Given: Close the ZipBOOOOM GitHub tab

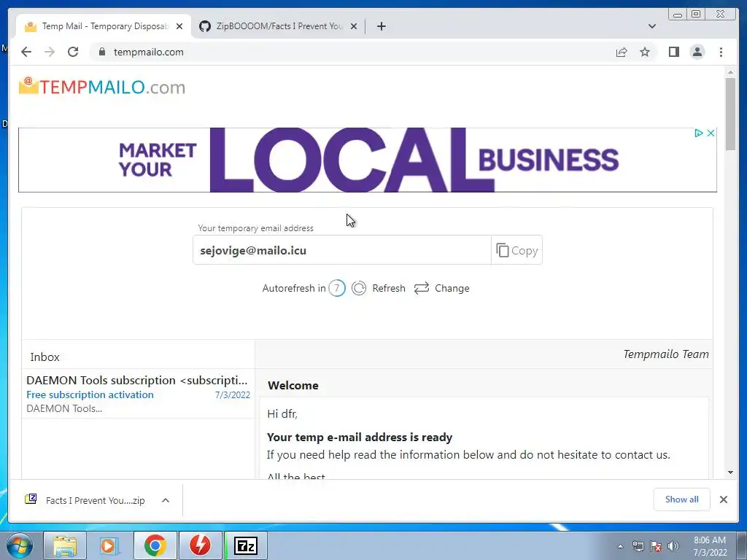Looking at the screenshot, I should coord(354,26).
